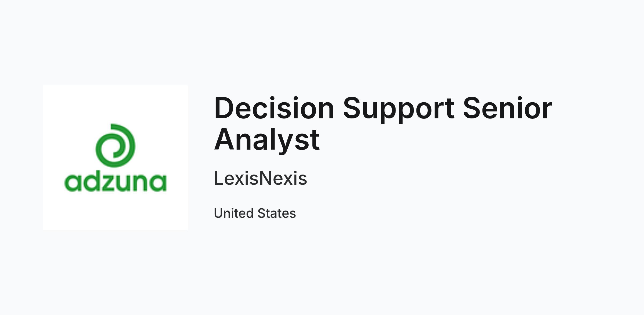Screen dimensions: 644x315
Task: Open the Decision Support Senior Analyst title
Action: pyautogui.click(x=383, y=124)
